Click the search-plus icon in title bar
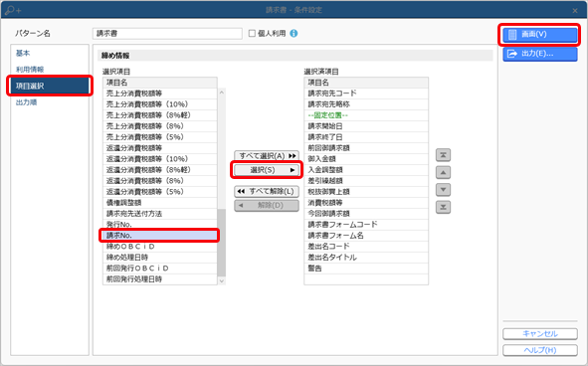The width and height of the screenshot is (588, 366). 13,10
